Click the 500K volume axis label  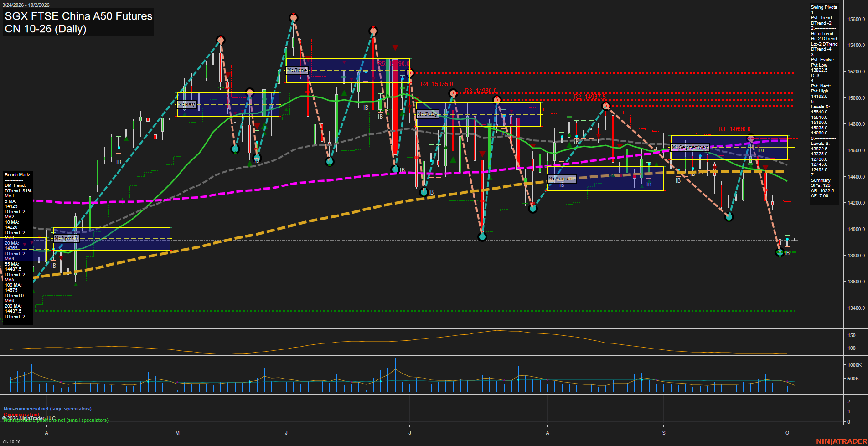[853, 379]
